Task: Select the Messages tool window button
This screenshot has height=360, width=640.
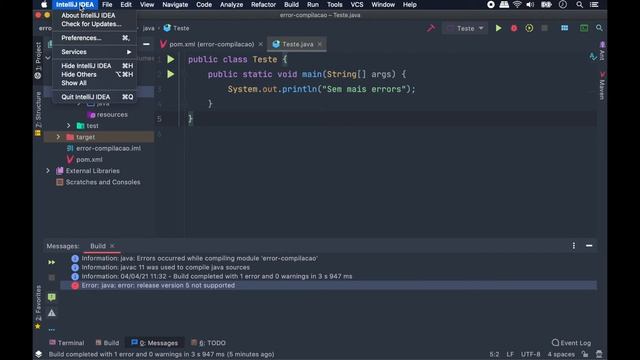Action: pos(154,343)
